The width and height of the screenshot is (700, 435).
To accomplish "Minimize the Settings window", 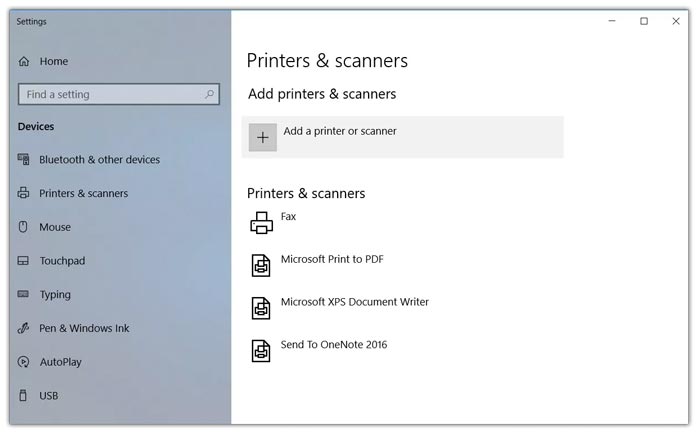I will (612, 21).
